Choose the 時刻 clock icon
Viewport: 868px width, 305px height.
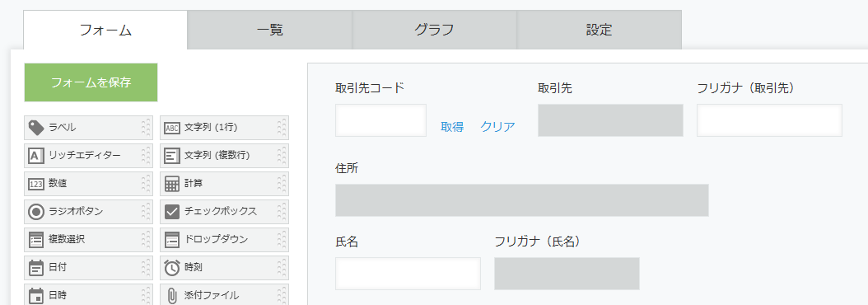click(172, 267)
